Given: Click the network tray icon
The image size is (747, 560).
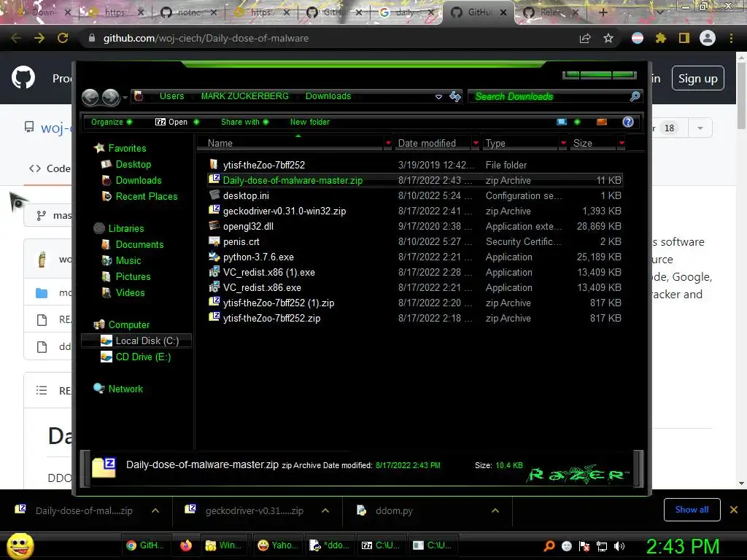Looking at the screenshot, I should click(602, 545).
